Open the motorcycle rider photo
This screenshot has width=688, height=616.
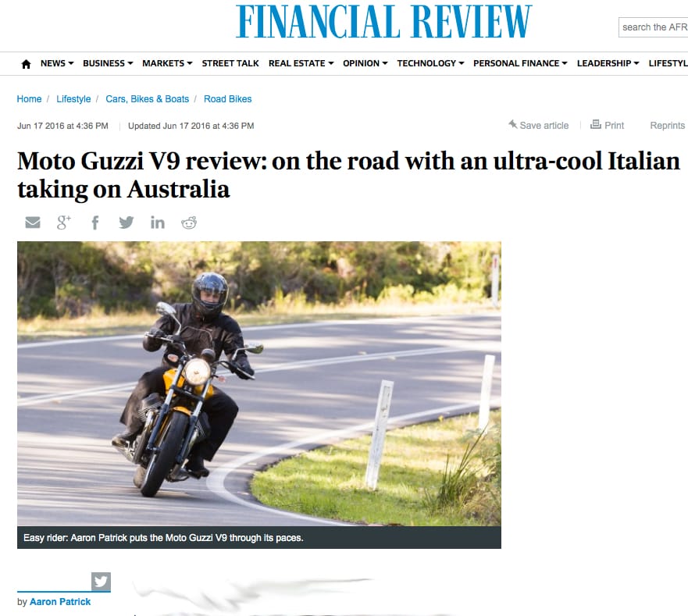[258, 383]
